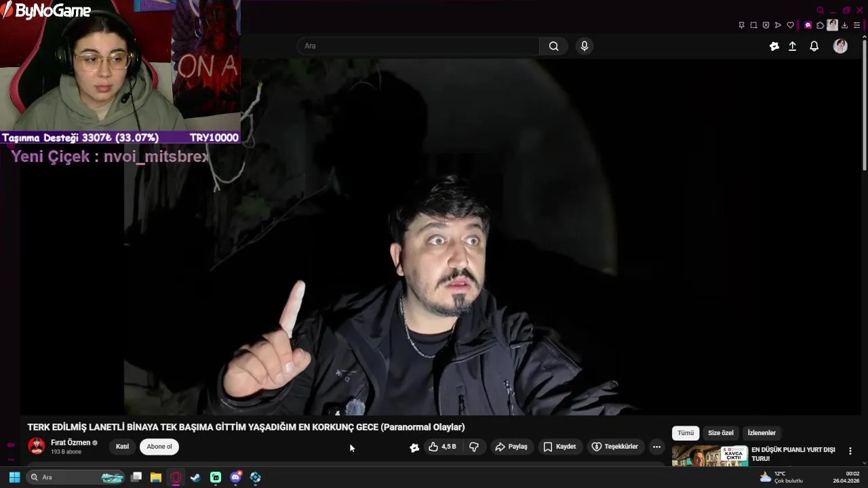Open the blue hexagonal app taskbar icon
This screenshot has height=488, width=868.
tap(255, 477)
